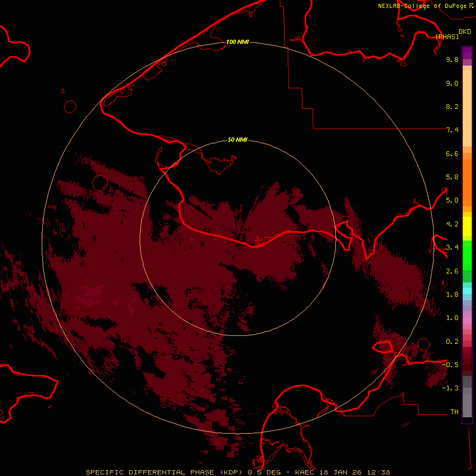Screen dimensions: 476x476
Task: Click the purple swatch atop the color bar
Action: point(467,53)
